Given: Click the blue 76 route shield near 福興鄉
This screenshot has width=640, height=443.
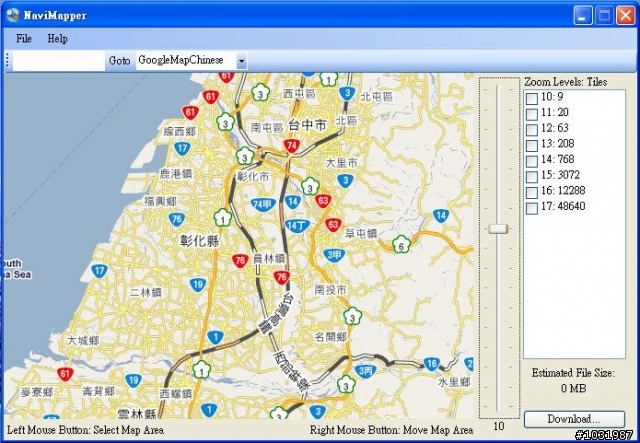Looking at the screenshot, I should point(177,219).
